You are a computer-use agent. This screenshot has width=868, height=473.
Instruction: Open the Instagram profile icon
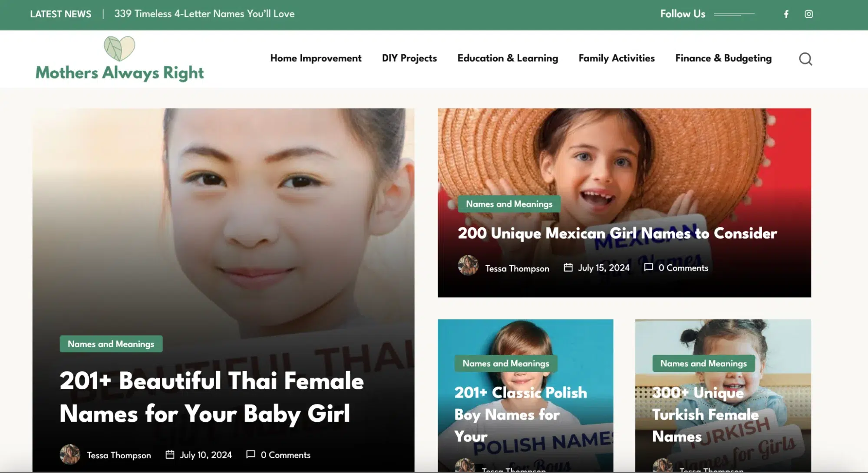coord(809,14)
